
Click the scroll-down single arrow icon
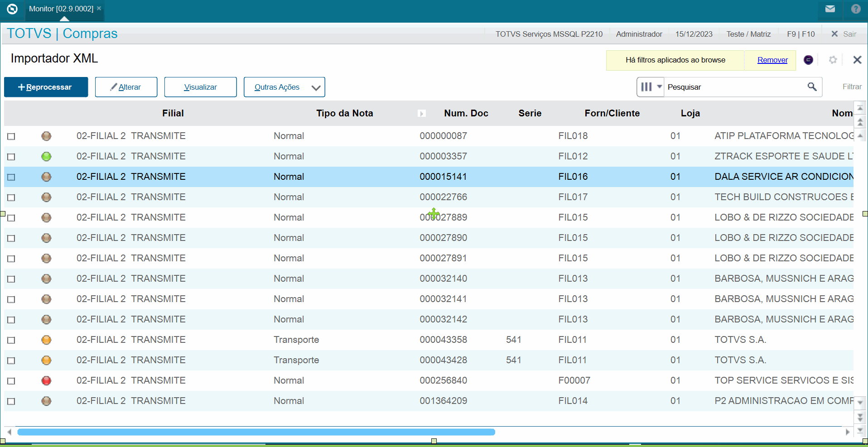860,402
